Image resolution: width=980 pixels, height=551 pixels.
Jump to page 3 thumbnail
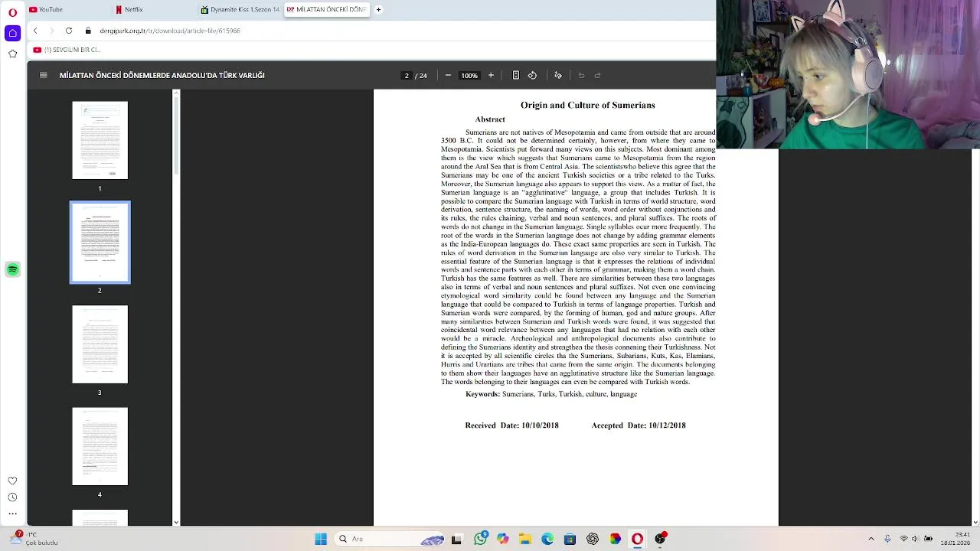pos(100,344)
